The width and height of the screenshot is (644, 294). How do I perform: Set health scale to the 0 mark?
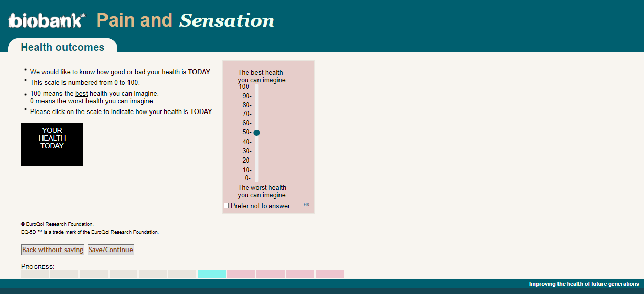256,178
